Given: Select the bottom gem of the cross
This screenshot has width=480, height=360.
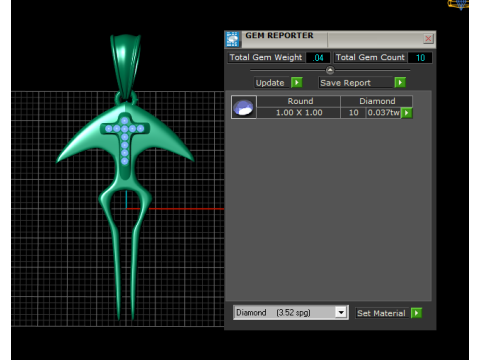Looking at the screenshot, I should click(x=125, y=161).
